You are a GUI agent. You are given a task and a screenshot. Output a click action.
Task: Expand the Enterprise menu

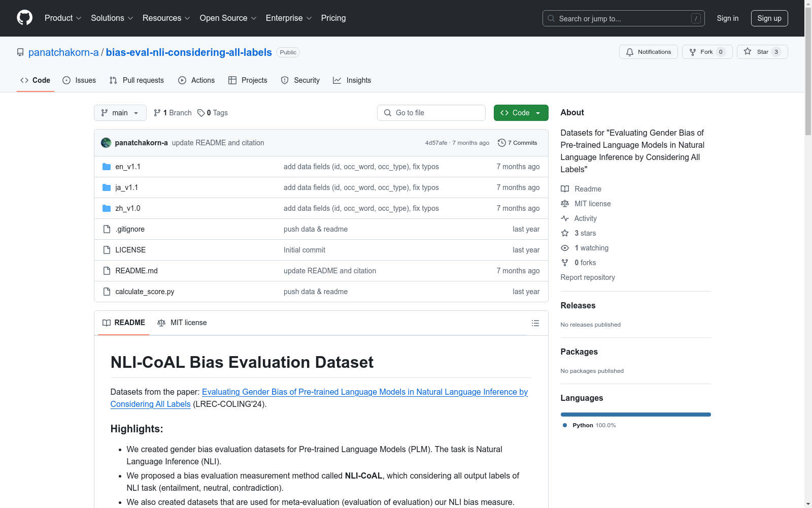[x=289, y=18]
